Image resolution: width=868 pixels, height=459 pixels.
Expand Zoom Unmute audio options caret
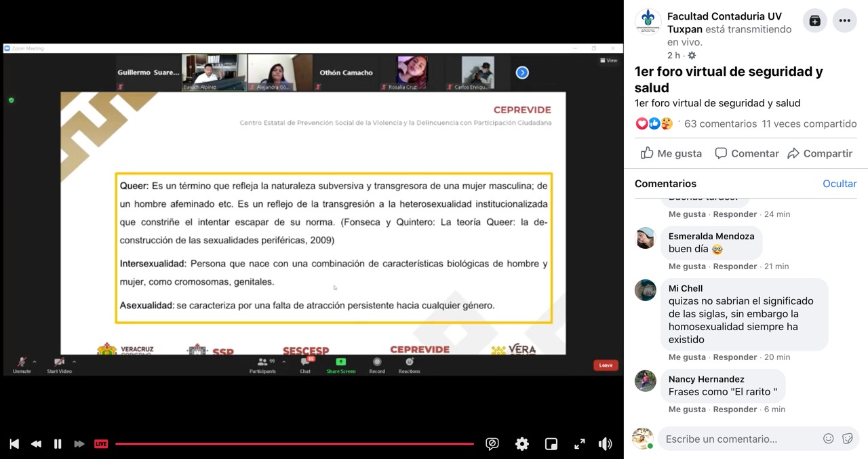pos(35,362)
